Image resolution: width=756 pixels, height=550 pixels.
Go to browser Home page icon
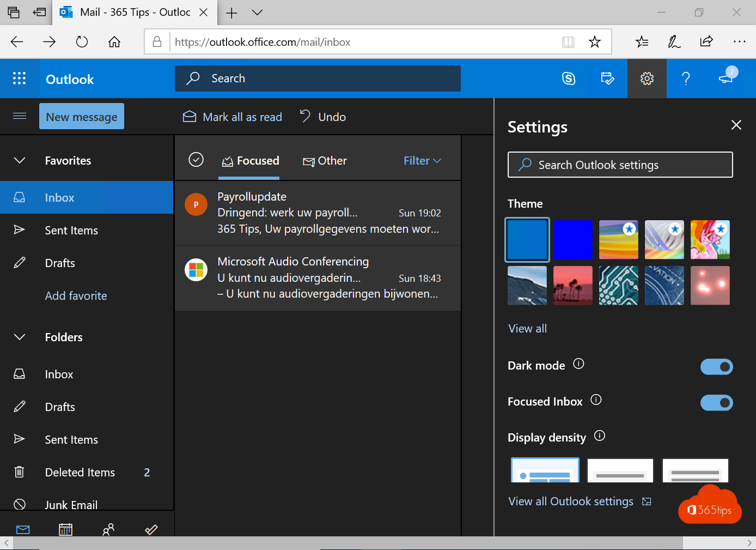coord(114,42)
